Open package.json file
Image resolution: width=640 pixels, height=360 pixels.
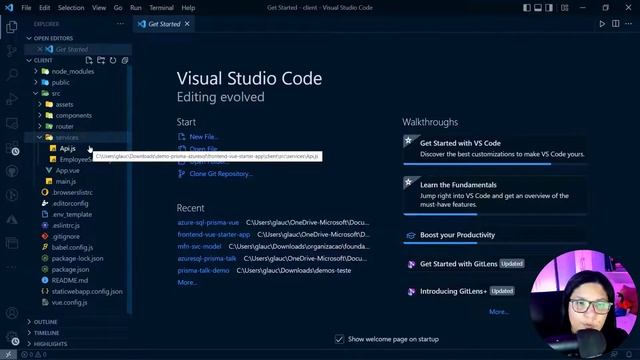tap(70, 269)
